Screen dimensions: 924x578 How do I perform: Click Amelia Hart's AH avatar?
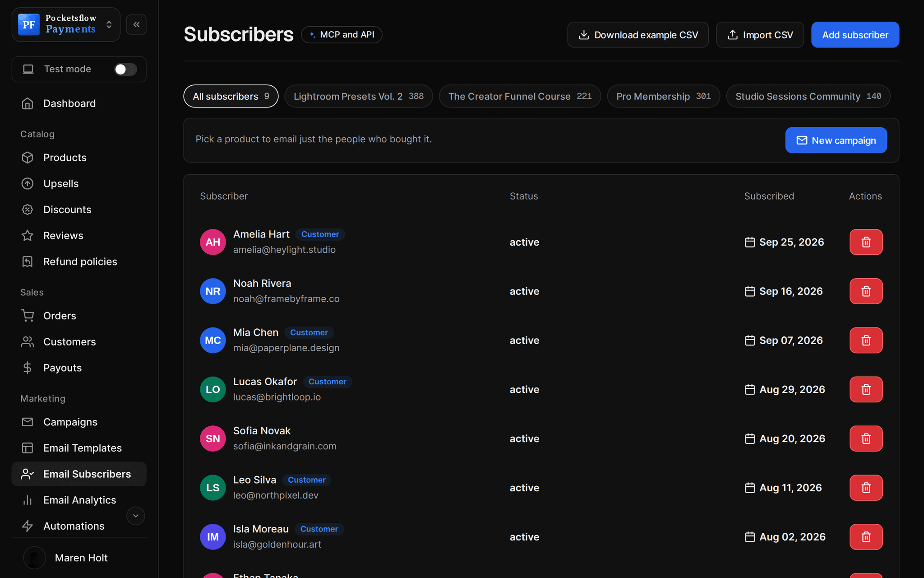[213, 242]
